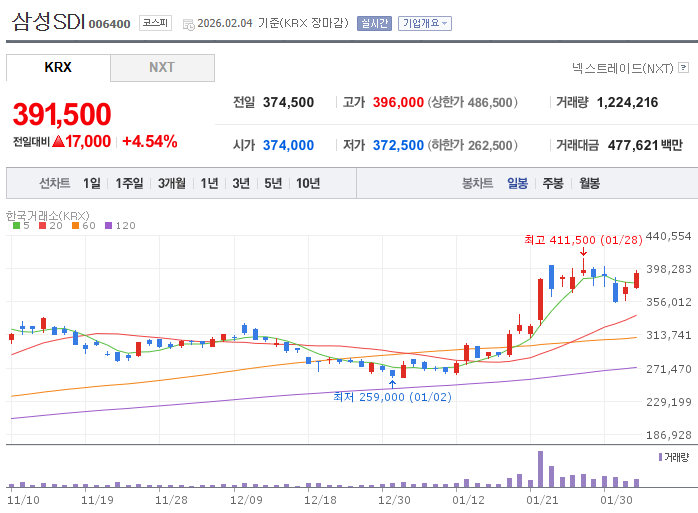The width and height of the screenshot is (698, 513).
Task: Click the purple 120-day moving average swatch
Action: click(x=108, y=225)
